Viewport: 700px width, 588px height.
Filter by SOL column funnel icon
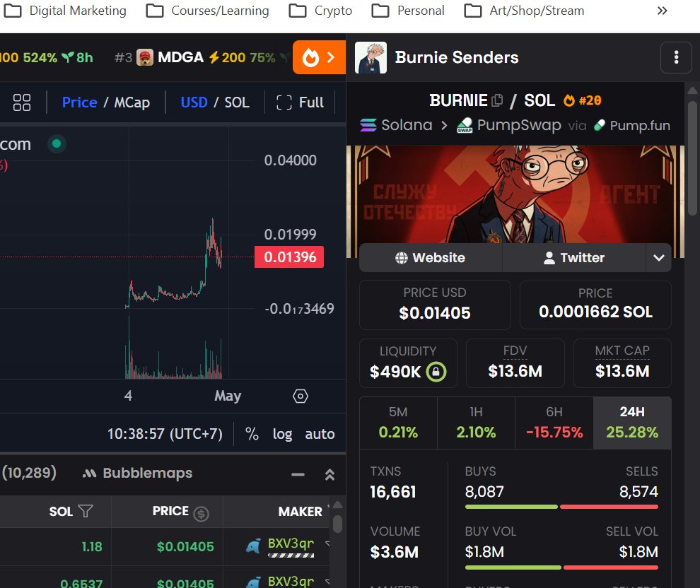click(86, 511)
